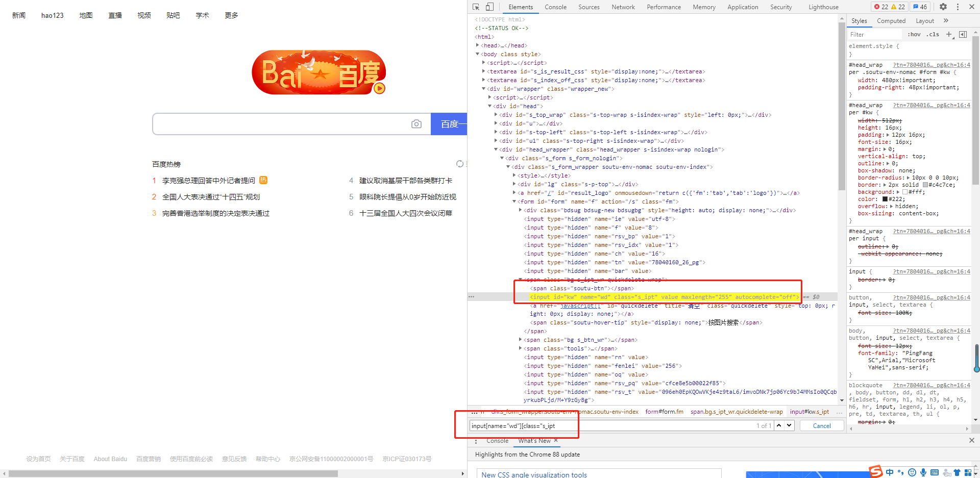Switch to the Layout styles tab

point(925,21)
